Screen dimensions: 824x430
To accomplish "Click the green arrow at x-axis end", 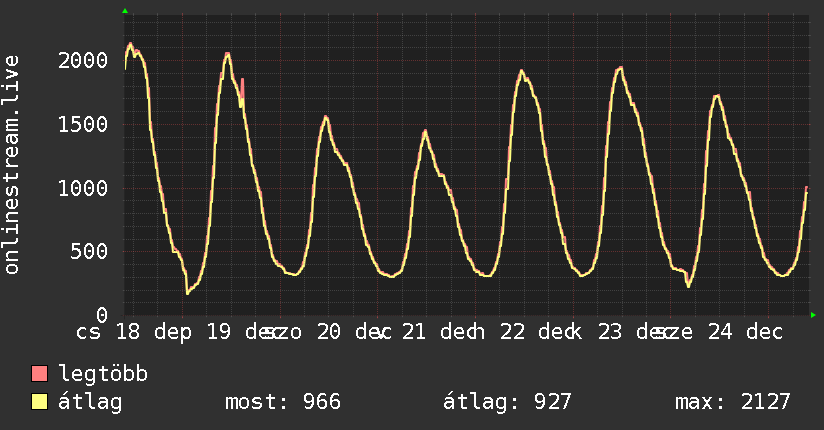I will pos(813,315).
